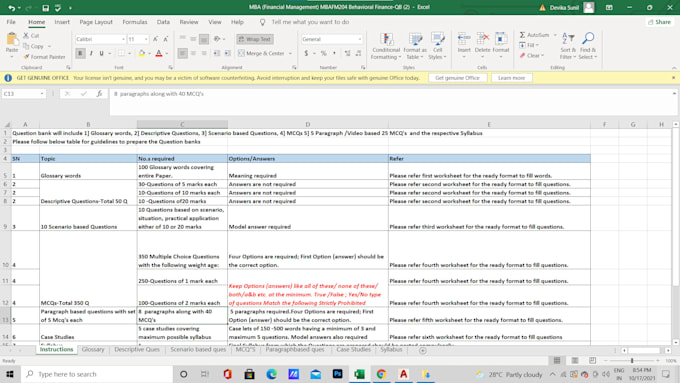Click the Learn more button
Image resolution: width=680 pixels, height=383 pixels.
[511, 78]
